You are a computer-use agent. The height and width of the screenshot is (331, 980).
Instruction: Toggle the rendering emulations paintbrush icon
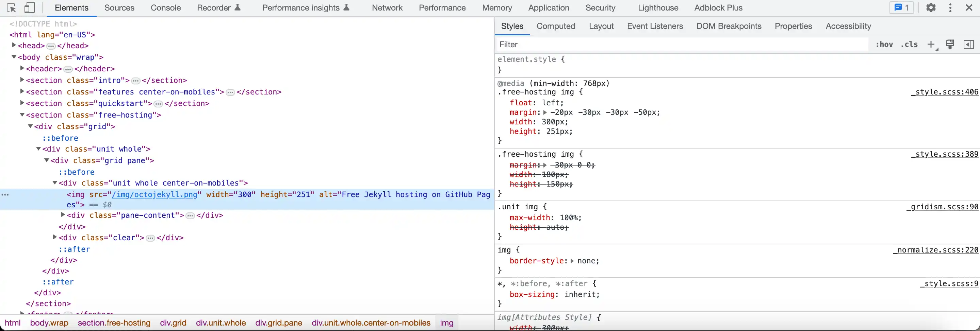point(950,45)
